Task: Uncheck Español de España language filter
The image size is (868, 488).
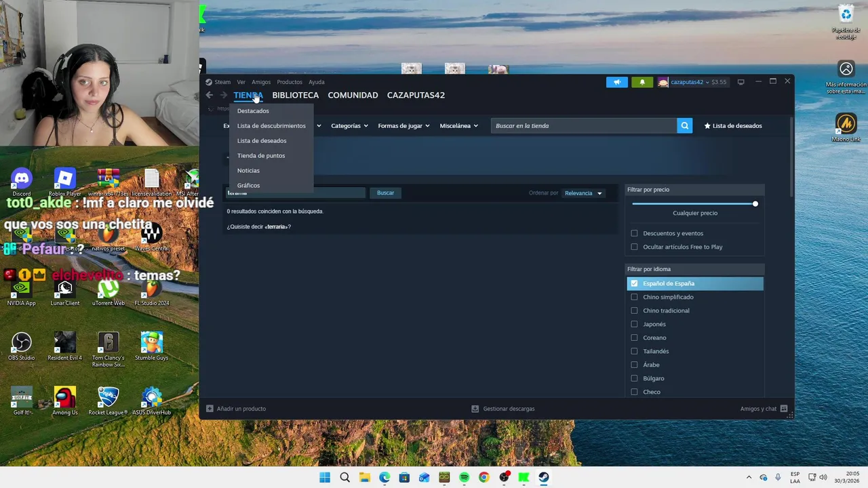Action: coord(634,283)
